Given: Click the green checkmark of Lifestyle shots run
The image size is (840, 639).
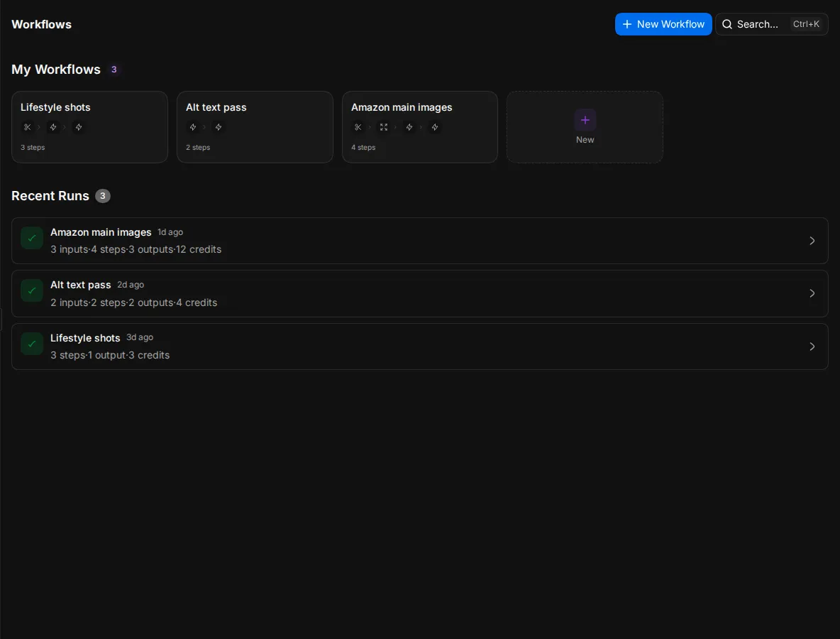Looking at the screenshot, I should tap(32, 344).
